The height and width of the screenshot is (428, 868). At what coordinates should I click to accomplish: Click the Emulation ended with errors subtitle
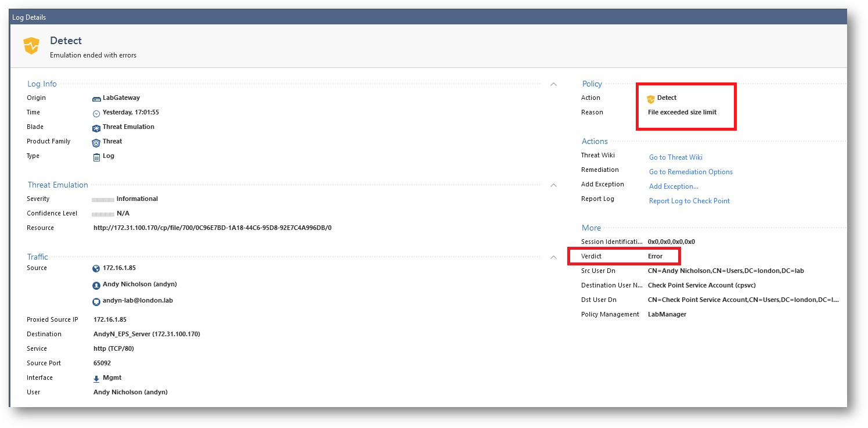pos(93,55)
